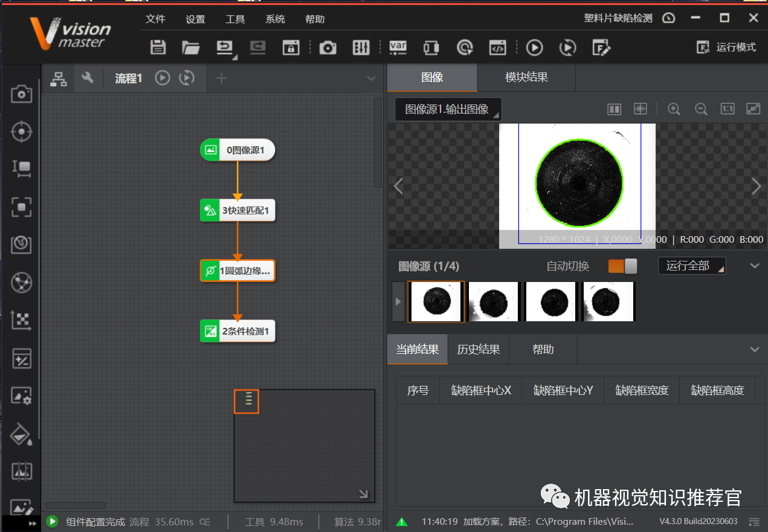Click the split view layout icon
Screen dimensions: 768x532
[x=615, y=109]
